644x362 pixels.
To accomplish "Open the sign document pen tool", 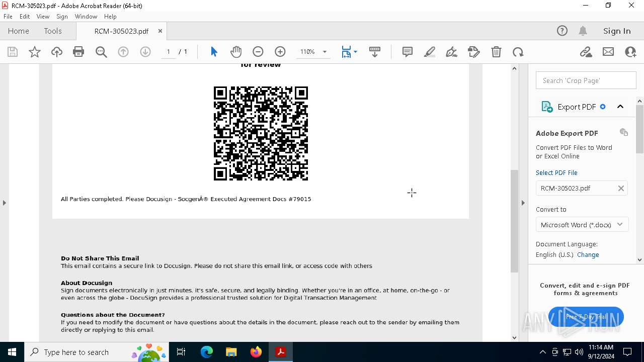I will 452,52.
